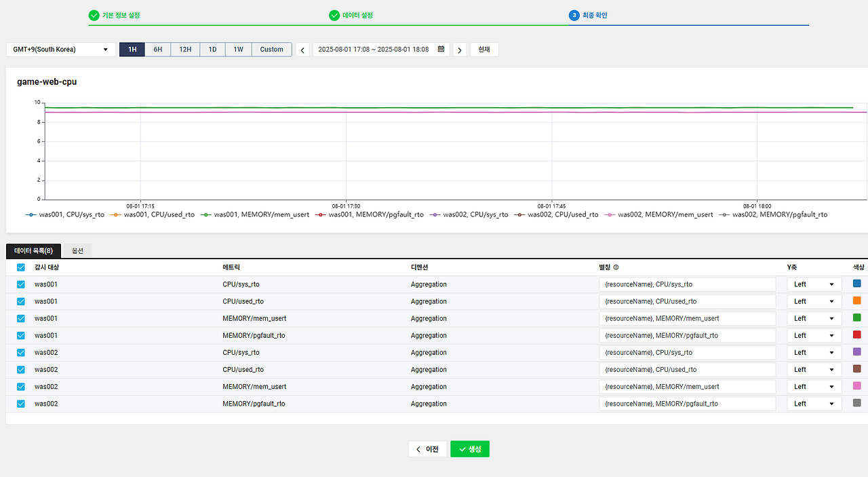Go to previous time range arrow

[302, 50]
